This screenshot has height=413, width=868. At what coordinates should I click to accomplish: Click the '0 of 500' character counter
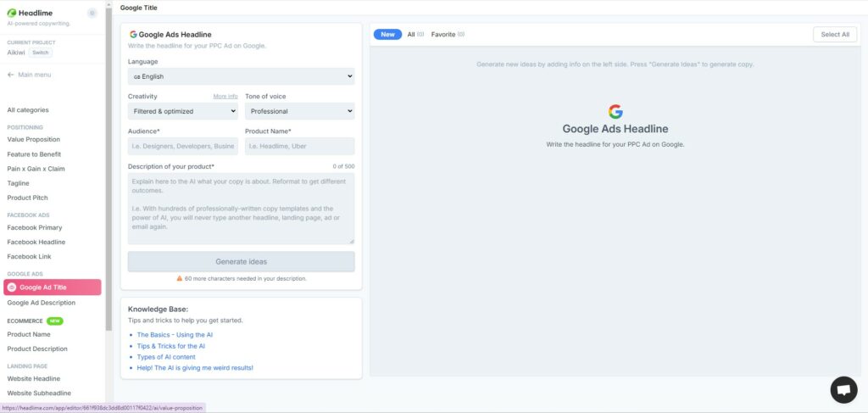pyautogui.click(x=344, y=166)
